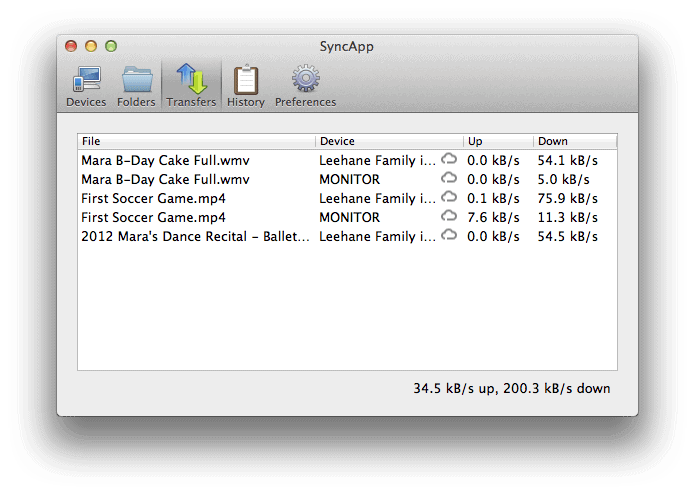Sort by Up column header

point(497,141)
